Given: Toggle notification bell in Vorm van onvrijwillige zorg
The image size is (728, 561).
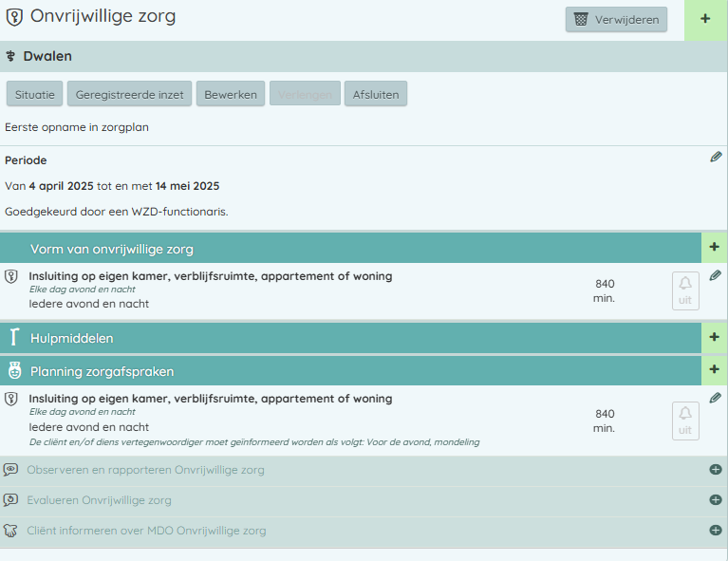Looking at the screenshot, I should pyautogui.click(x=685, y=290).
